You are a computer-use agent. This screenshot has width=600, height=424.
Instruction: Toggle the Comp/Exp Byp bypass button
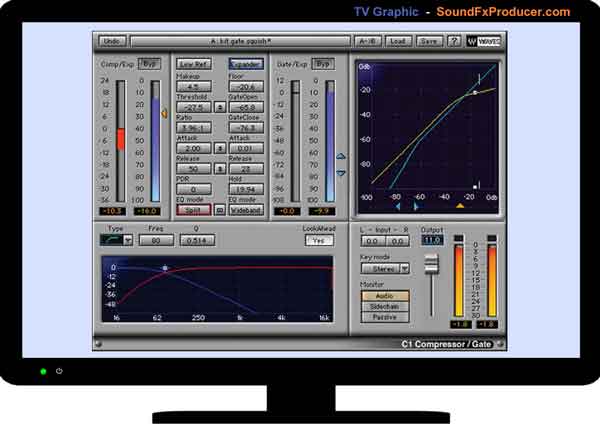coord(149,64)
